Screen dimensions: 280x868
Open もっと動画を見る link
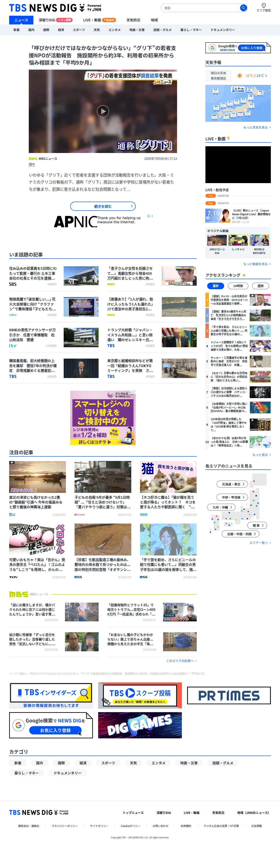point(257,264)
